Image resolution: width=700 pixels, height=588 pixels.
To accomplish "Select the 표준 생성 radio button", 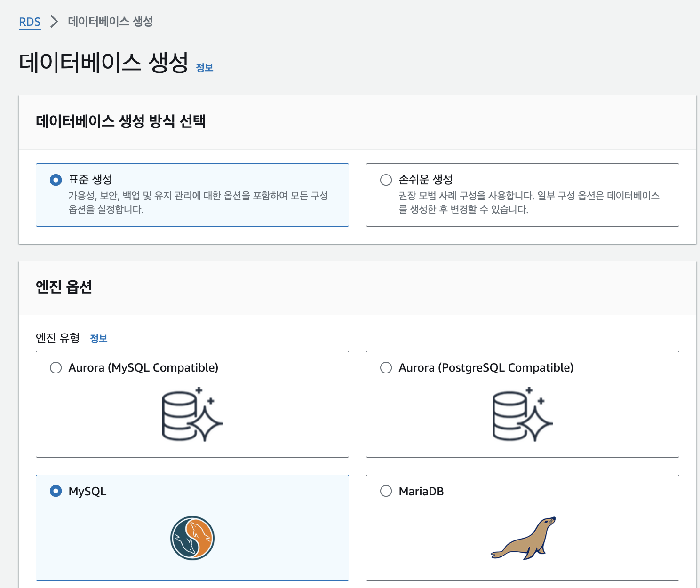I will (56, 180).
